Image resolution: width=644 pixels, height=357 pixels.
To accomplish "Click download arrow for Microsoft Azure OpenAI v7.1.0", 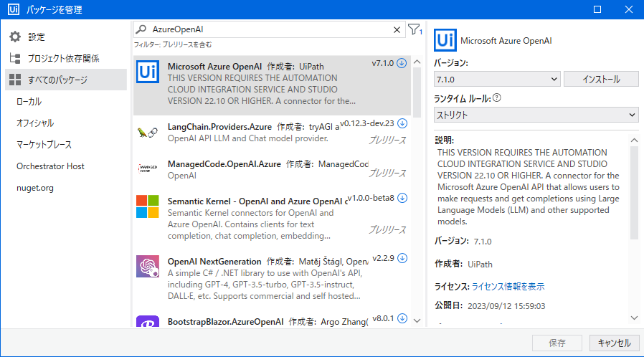I will point(402,63).
